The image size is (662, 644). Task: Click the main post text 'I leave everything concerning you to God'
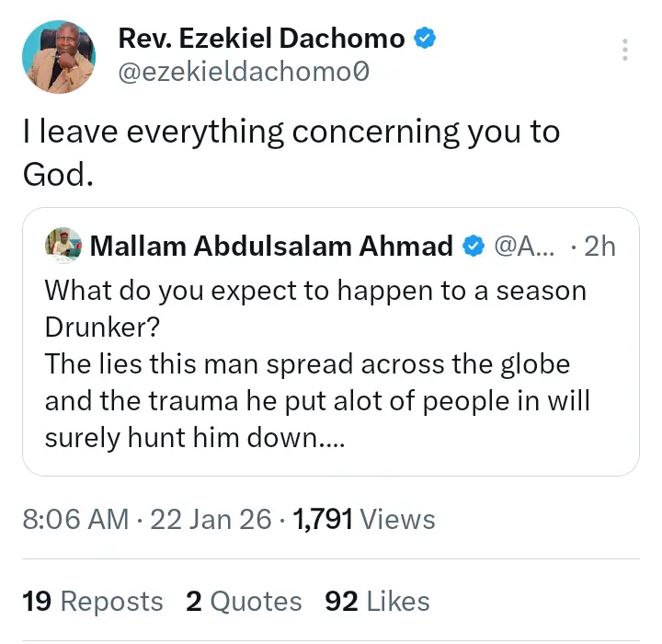pyautogui.click(x=291, y=152)
